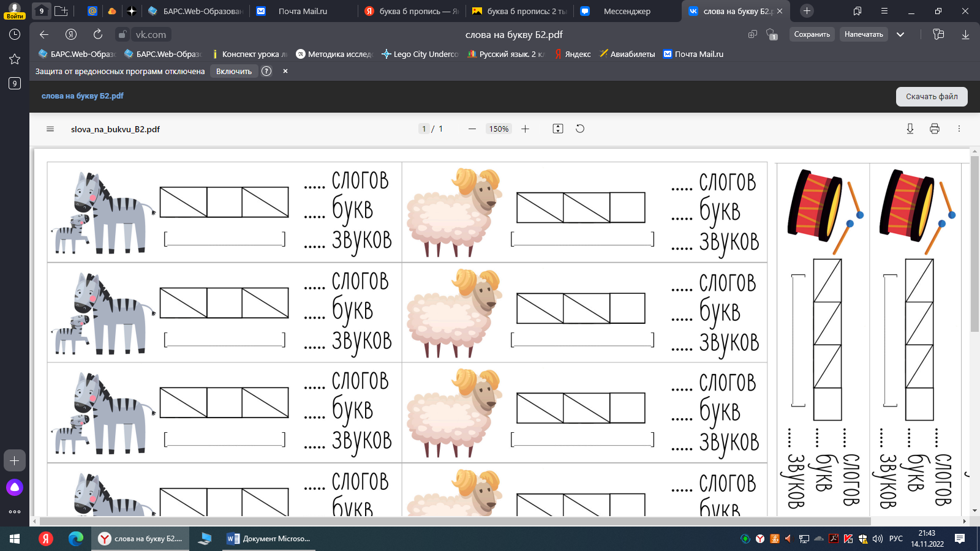Click the Сохранить button
This screenshot has height=551, width=980.
click(812, 34)
